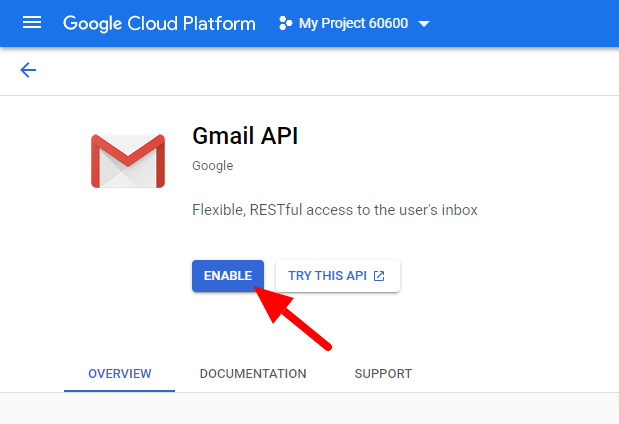This screenshot has width=619, height=424.
Task: Switch to the OVERVIEW tab
Action: (x=120, y=373)
